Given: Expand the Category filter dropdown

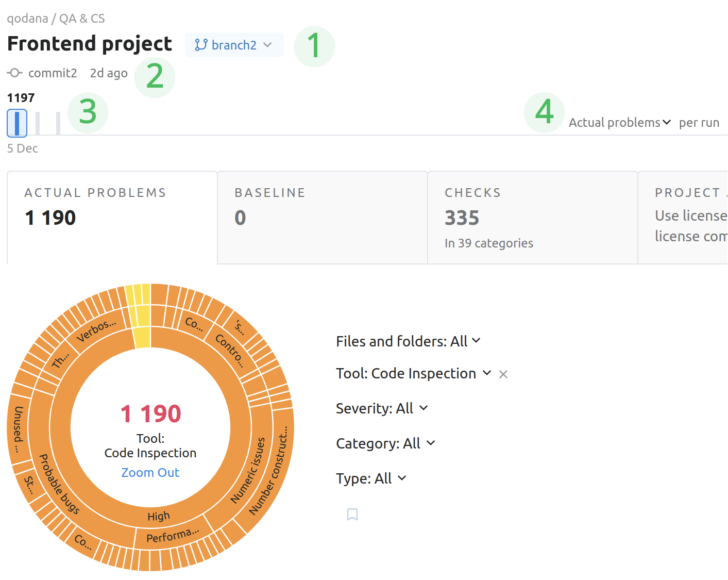Looking at the screenshot, I should [x=385, y=443].
